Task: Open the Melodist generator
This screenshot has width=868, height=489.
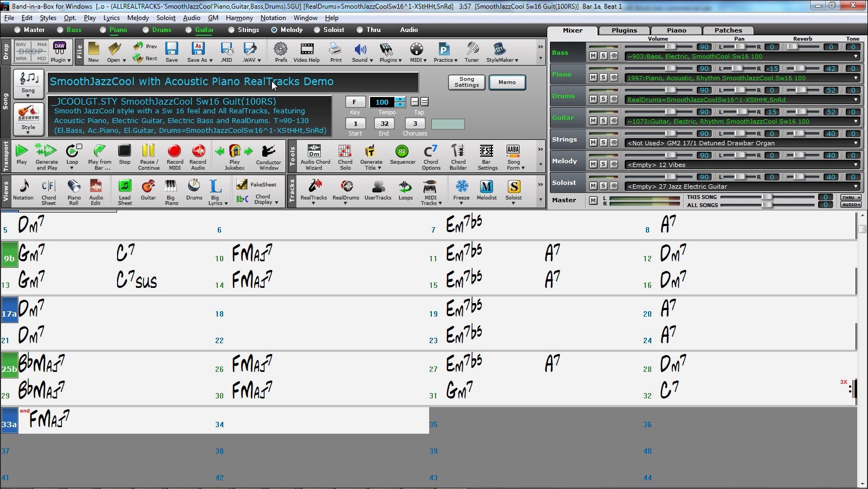Action: pos(486,192)
